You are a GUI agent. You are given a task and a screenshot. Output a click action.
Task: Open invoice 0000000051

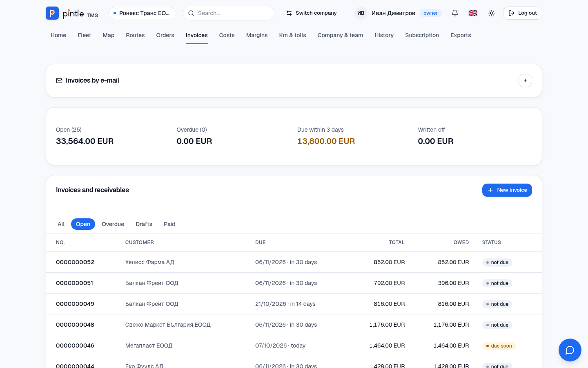[75, 283]
